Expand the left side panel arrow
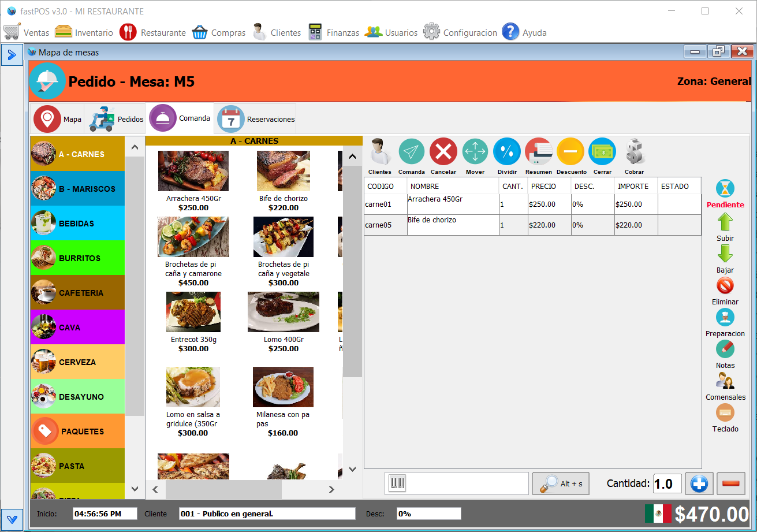Image resolution: width=757 pixels, height=532 pixels. pos(12,55)
